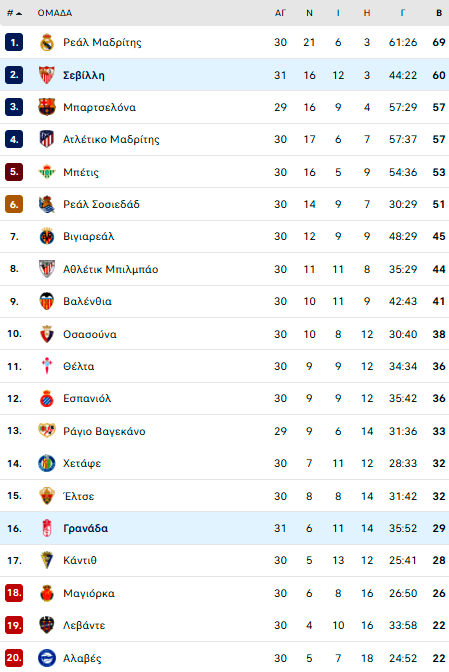Click the Villarreal yellow crest icon
This screenshot has width=449, height=672.
(47, 236)
